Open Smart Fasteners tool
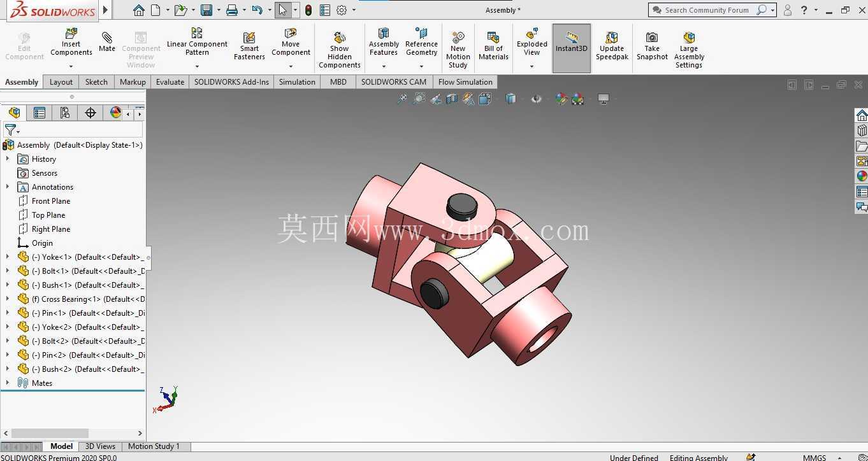Viewport: 868px width, 461px height. (x=249, y=46)
